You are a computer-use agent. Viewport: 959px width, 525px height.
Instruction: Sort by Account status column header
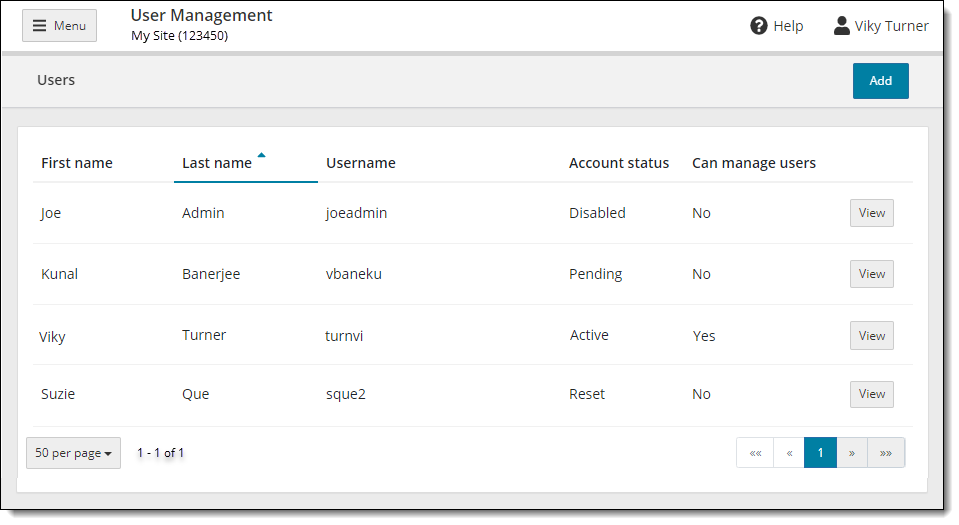(619, 163)
